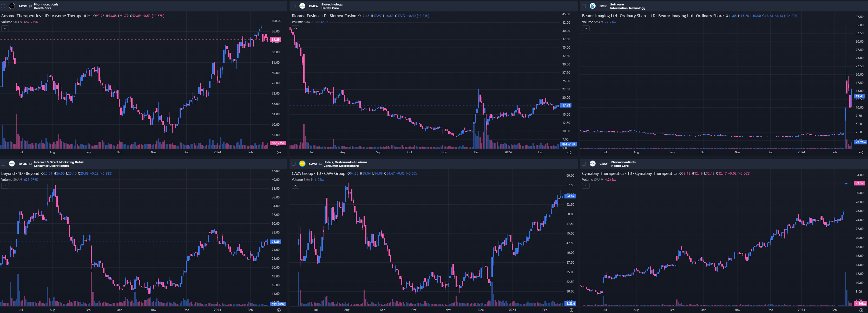Click the 92.89 price label on AXSM axis

pyautogui.click(x=275, y=39)
